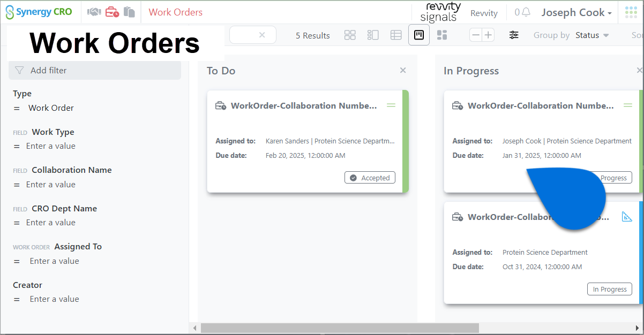
Task: Select the kanban board view
Action: 419,35
